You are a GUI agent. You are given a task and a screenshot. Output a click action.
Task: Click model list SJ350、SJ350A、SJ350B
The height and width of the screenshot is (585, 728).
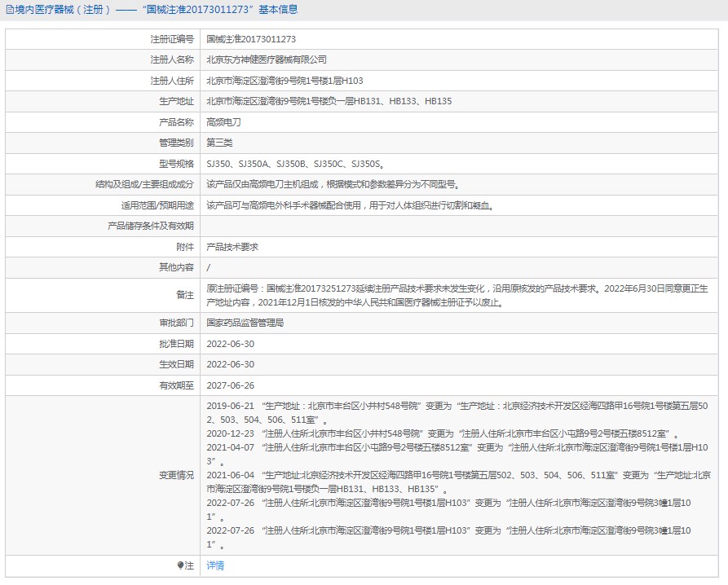tap(296, 163)
